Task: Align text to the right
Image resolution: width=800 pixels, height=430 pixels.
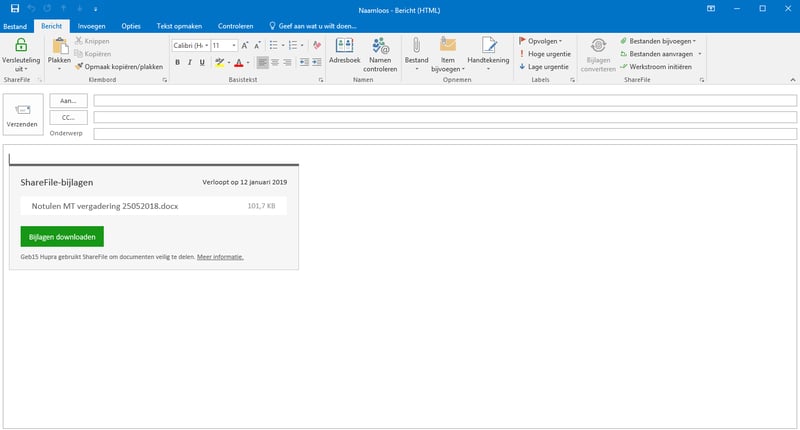Action: point(288,62)
